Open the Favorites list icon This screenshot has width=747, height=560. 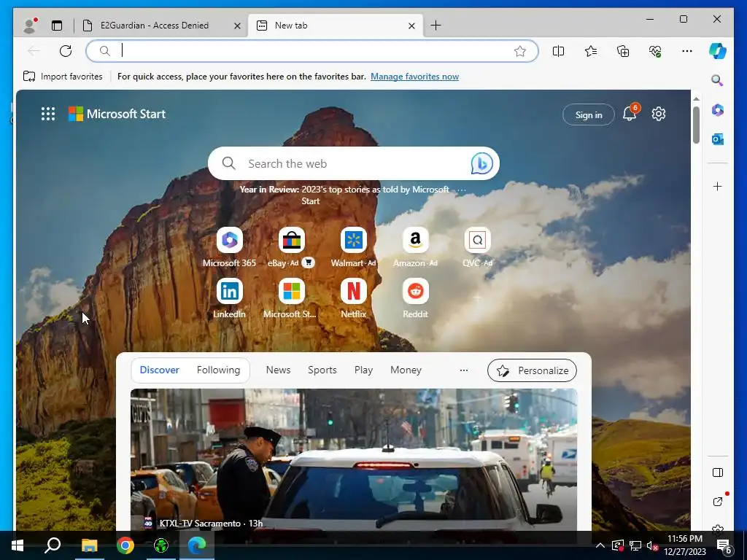pyautogui.click(x=591, y=51)
